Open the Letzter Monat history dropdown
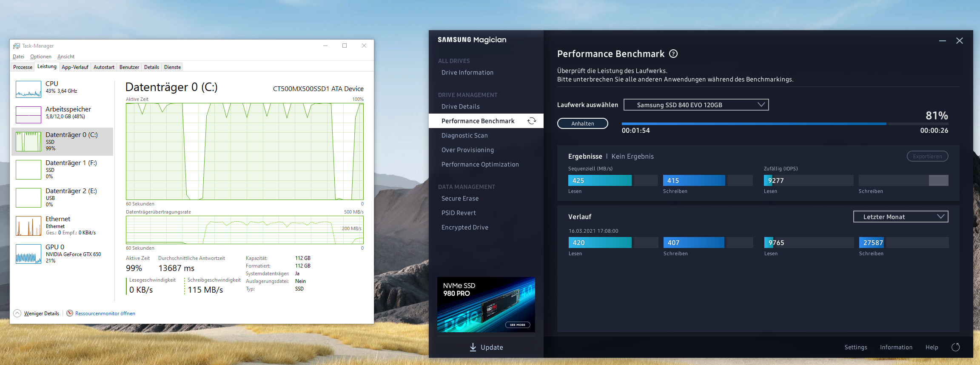The image size is (980, 365). (x=901, y=217)
